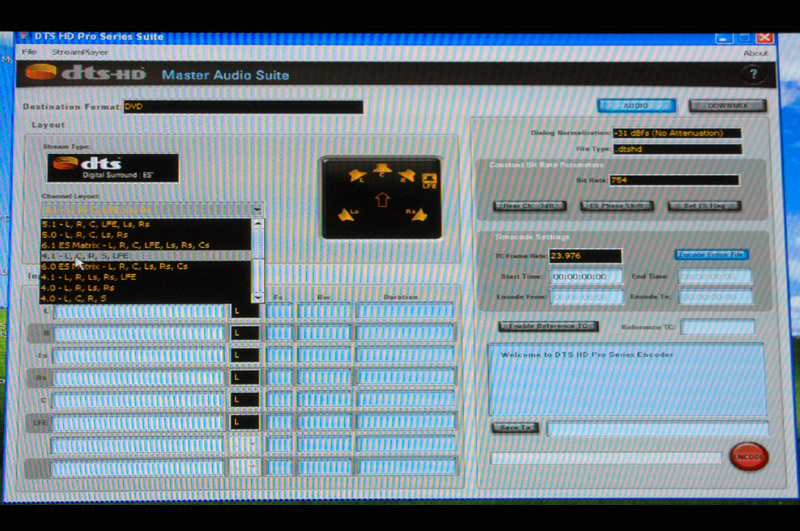Click the layout list scrollbar thumb
This screenshot has height=531, width=800.
pos(258,243)
